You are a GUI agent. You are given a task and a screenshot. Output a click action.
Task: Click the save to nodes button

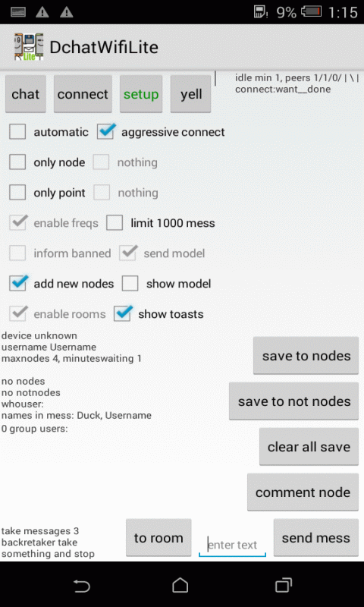pos(306,356)
